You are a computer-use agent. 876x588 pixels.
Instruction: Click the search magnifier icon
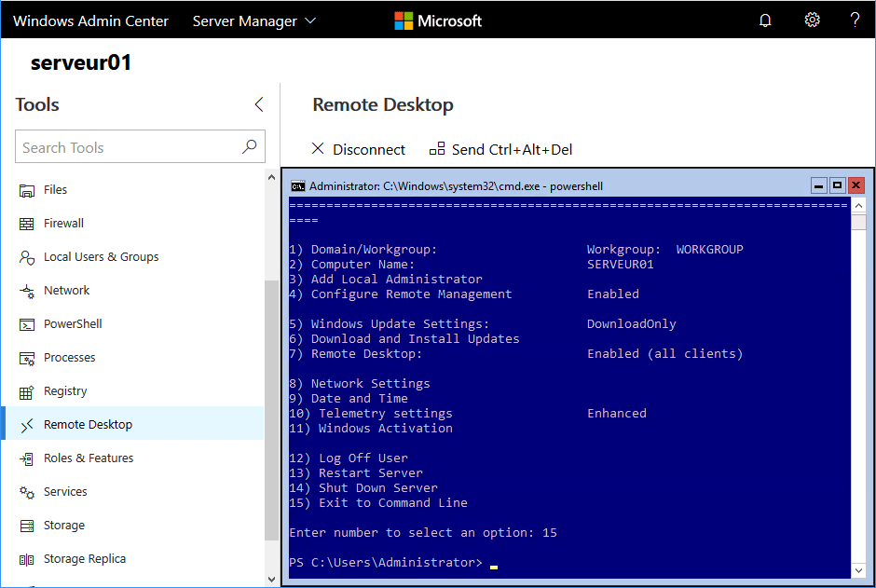click(249, 147)
